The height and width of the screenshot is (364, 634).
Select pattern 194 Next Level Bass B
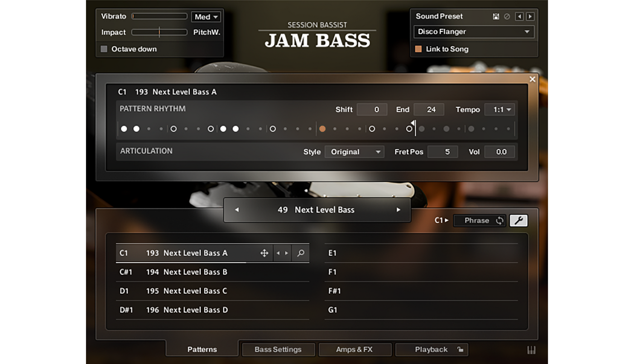(x=212, y=272)
